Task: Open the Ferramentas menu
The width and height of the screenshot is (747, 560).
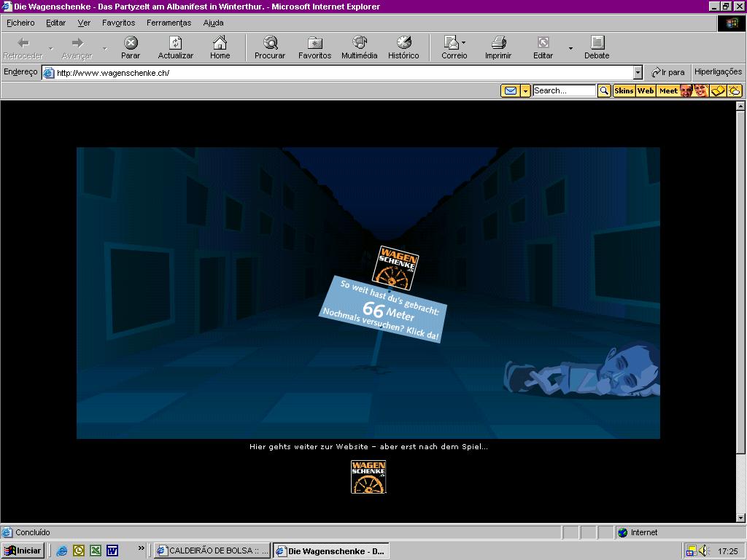Action: 169,23
